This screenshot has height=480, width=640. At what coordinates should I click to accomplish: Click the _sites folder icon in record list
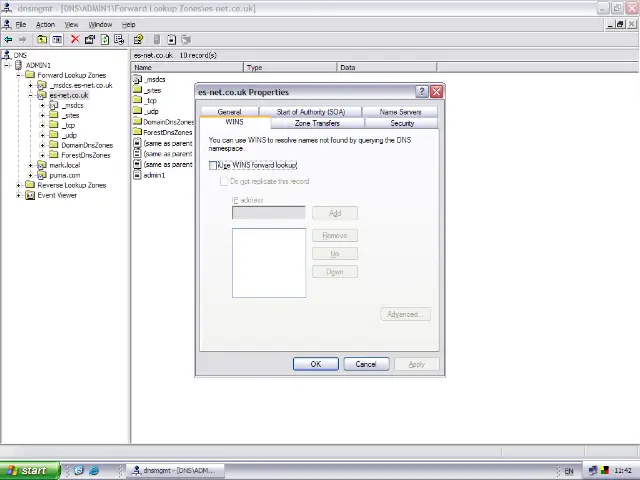tap(138, 90)
